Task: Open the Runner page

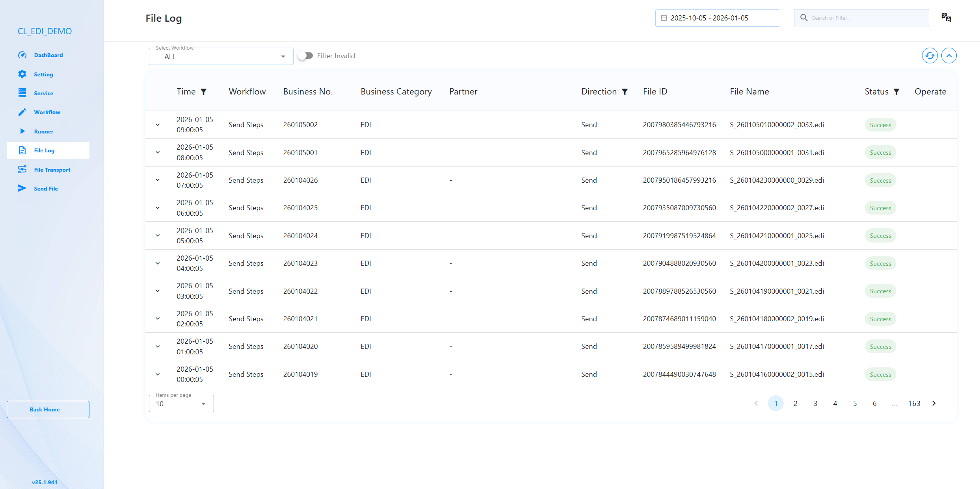Action: click(x=43, y=131)
